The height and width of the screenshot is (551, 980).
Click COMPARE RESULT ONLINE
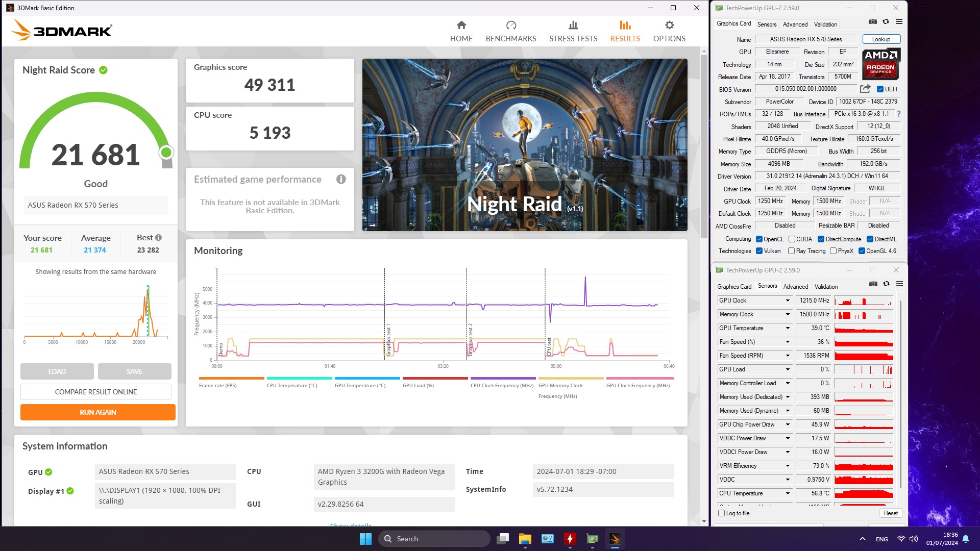[x=96, y=392]
